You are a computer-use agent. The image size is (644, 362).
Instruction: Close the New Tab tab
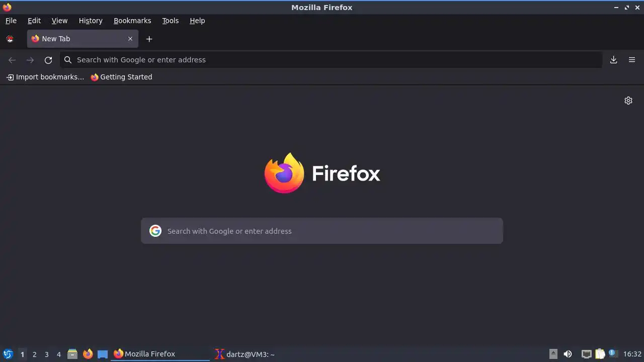point(130,39)
